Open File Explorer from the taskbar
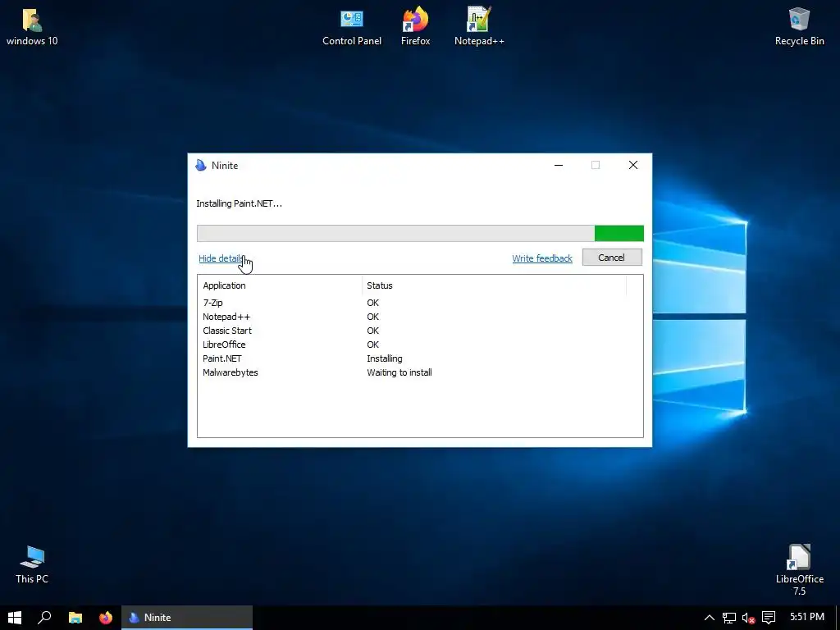The height and width of the screenshot is (630, 840). [x=75, y=618]
